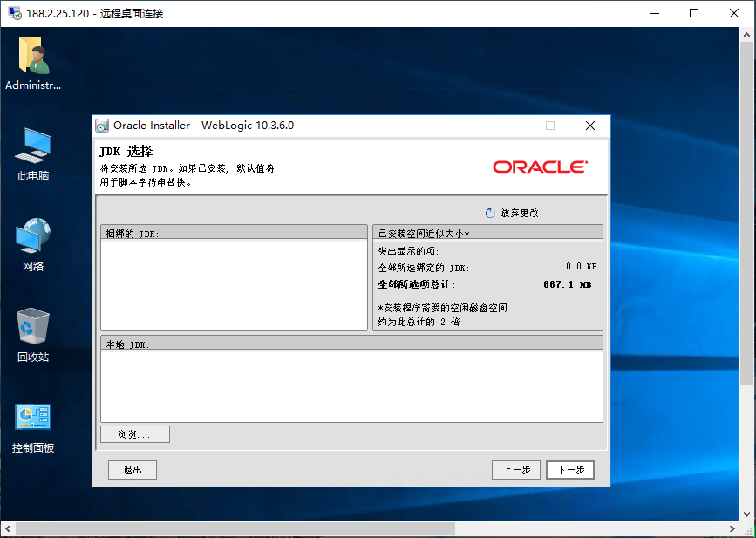The width and height of the screenshot is (756, 538).
Task: Click the 已安装空间近似大小 panel header
Action: pos(488,233)
